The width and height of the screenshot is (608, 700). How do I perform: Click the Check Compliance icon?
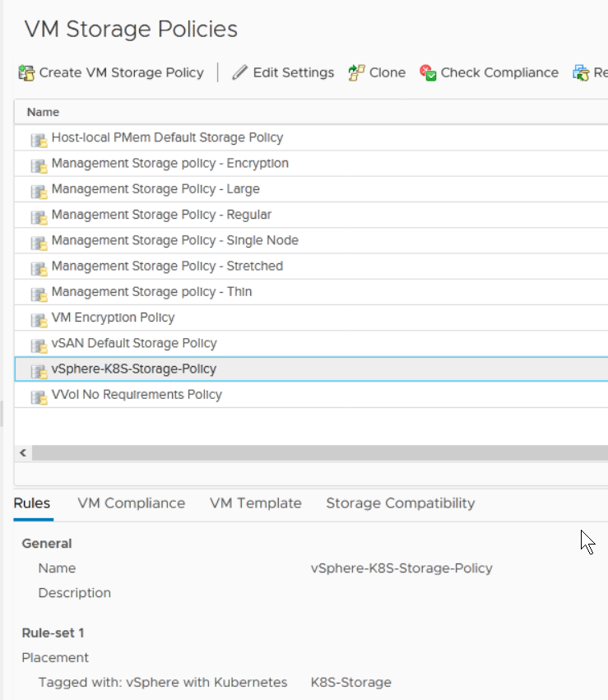click(428, 72)
